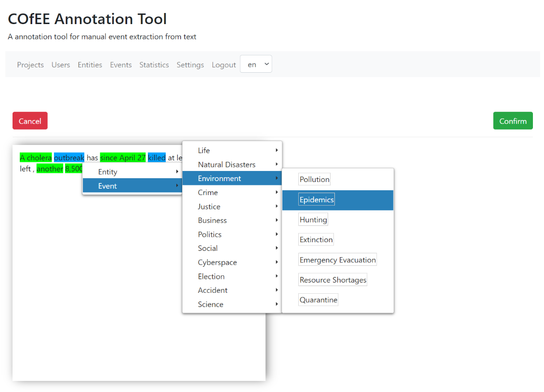Expand the Business category
Screen dimensions: 544x392
(x=232, y=220)
